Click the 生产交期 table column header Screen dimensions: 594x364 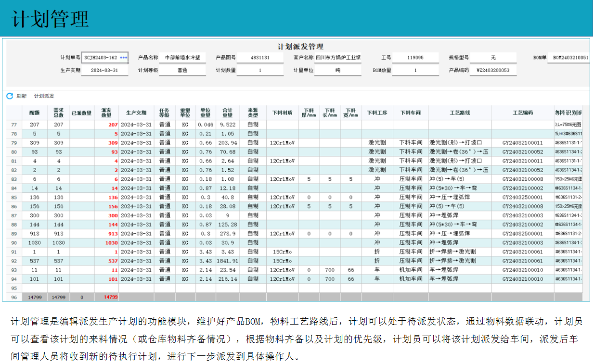pos(136,113)
